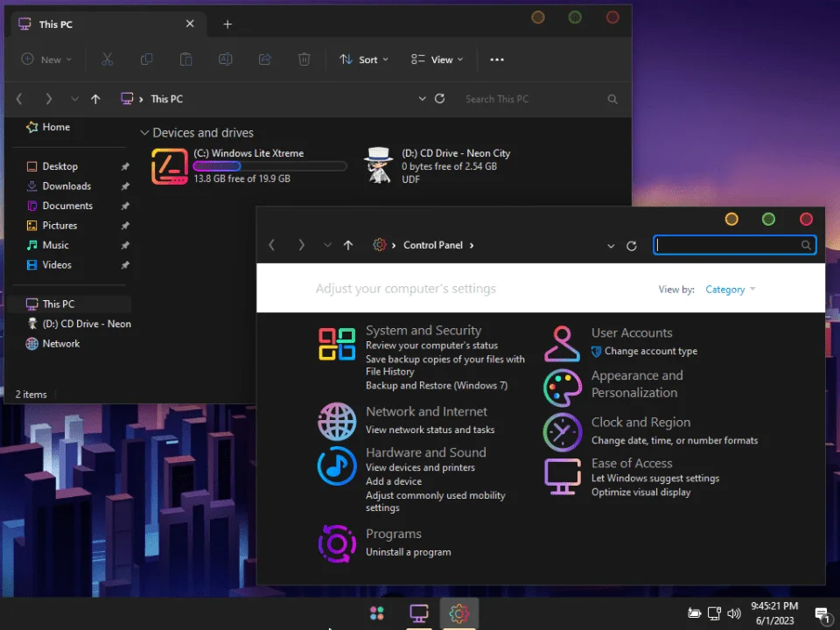Click View network status and tasks

coord(430,430)
